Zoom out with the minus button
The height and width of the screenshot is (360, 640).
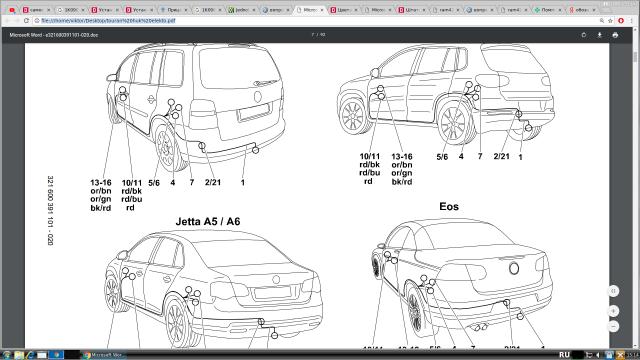point(613,327)
